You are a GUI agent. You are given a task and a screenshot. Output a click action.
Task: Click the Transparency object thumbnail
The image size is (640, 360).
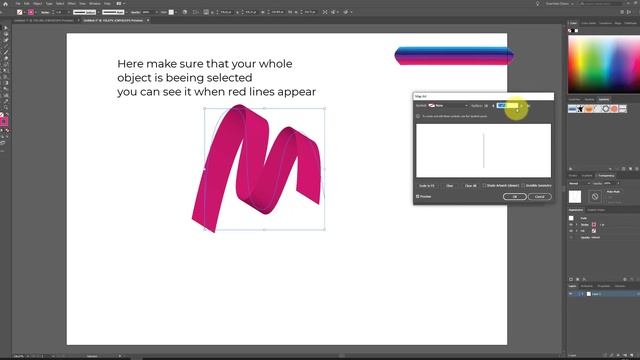tap(575, 196)
